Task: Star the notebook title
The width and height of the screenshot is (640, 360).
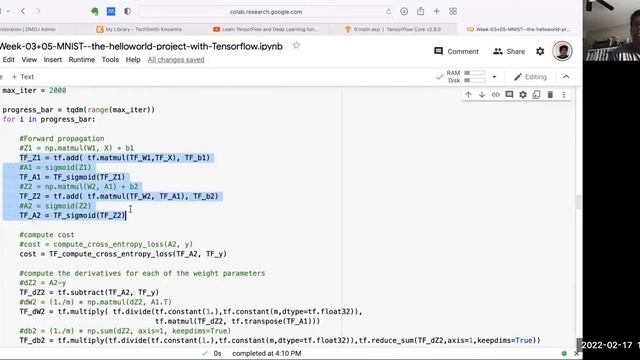Action: tap(296, 46)
